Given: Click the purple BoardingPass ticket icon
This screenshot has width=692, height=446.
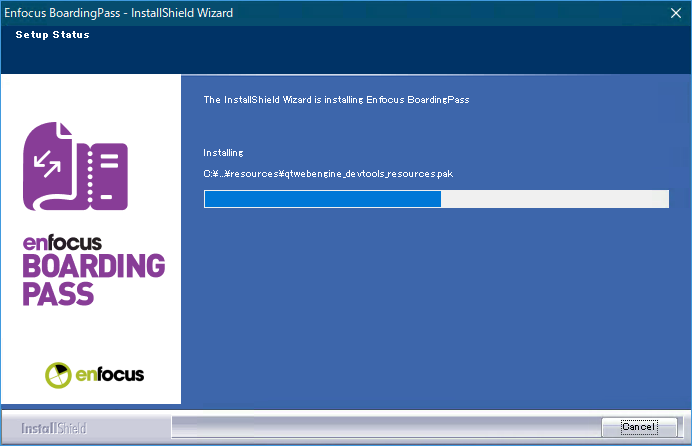Looking at the screenshot, I should point(75,166).
